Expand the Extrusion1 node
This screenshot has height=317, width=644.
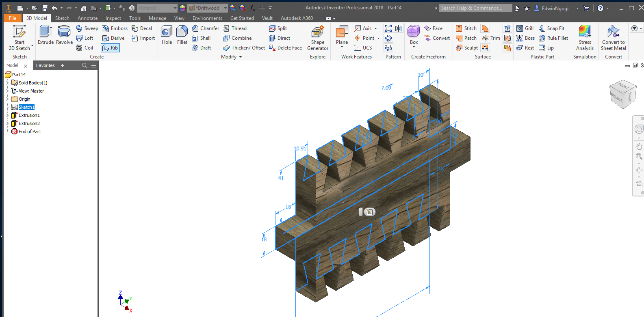(7, 115)
